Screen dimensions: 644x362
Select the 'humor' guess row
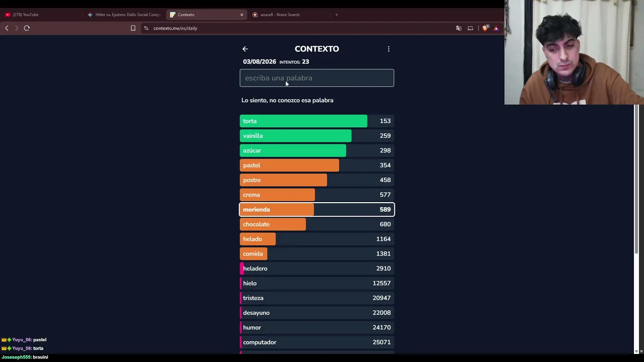tap(317, 327)
